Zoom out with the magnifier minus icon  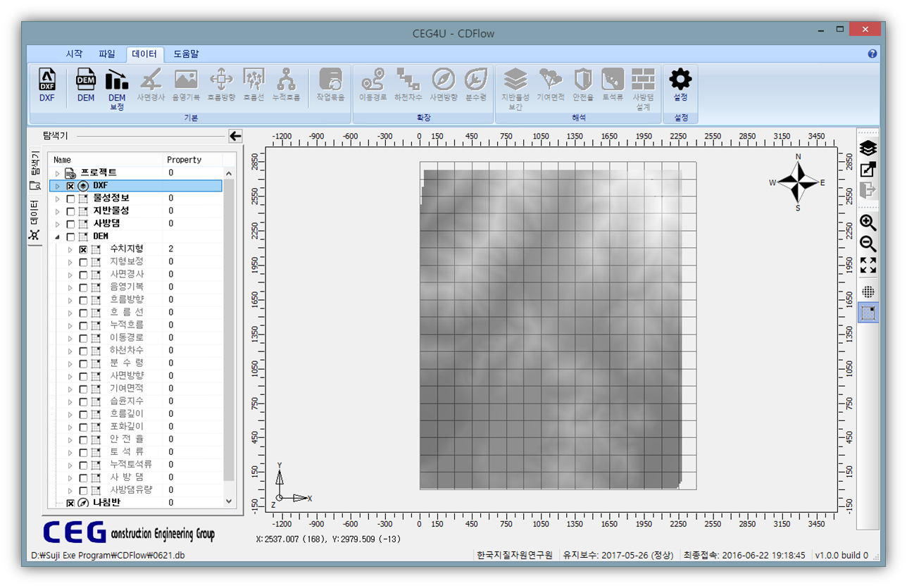[x=868, y=244]
